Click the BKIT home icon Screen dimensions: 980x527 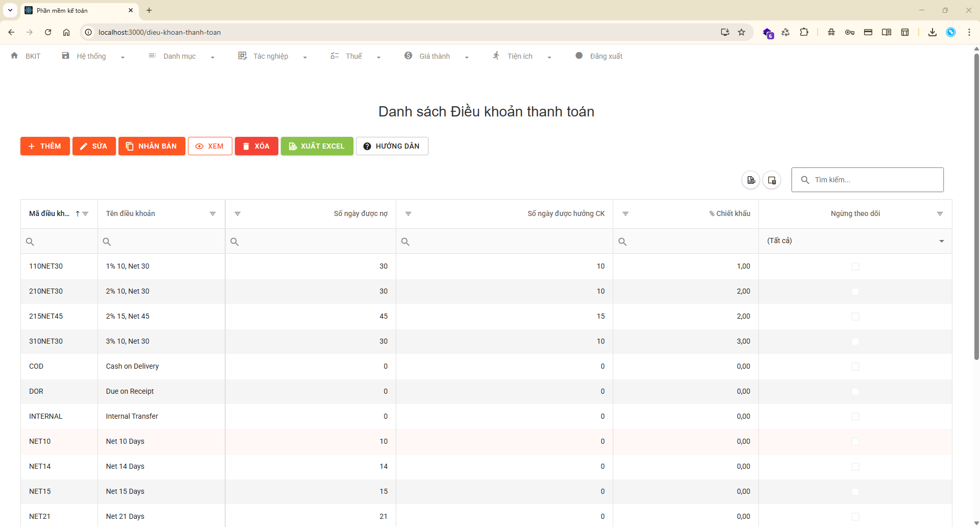(14, 56)
